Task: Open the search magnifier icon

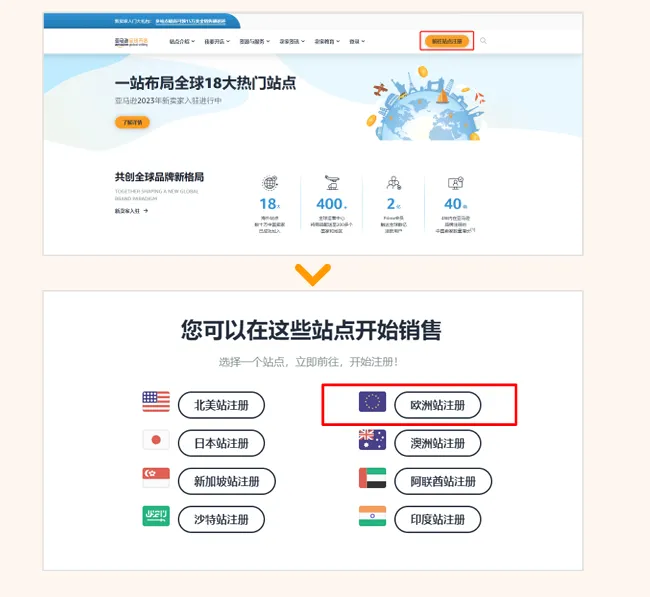Action: pos(483,41)
